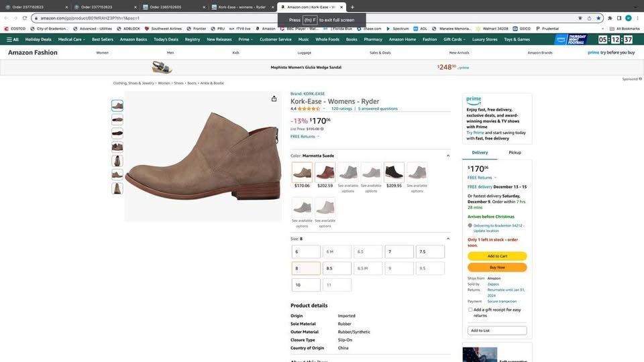Select size 6
Image resolution: width=644 pixels, height=362 pixels.
[x=306, y=251]
